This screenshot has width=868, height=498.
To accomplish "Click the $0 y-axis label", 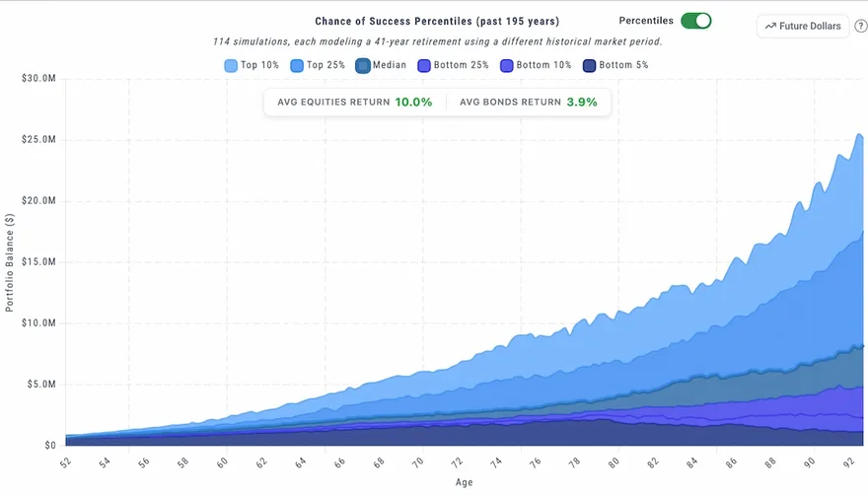I will [50, 446].
